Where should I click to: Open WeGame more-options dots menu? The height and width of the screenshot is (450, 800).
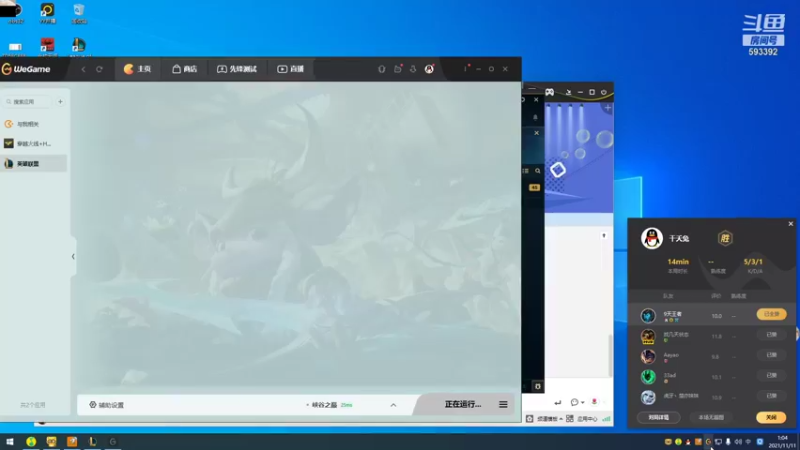tap(465, 68)
